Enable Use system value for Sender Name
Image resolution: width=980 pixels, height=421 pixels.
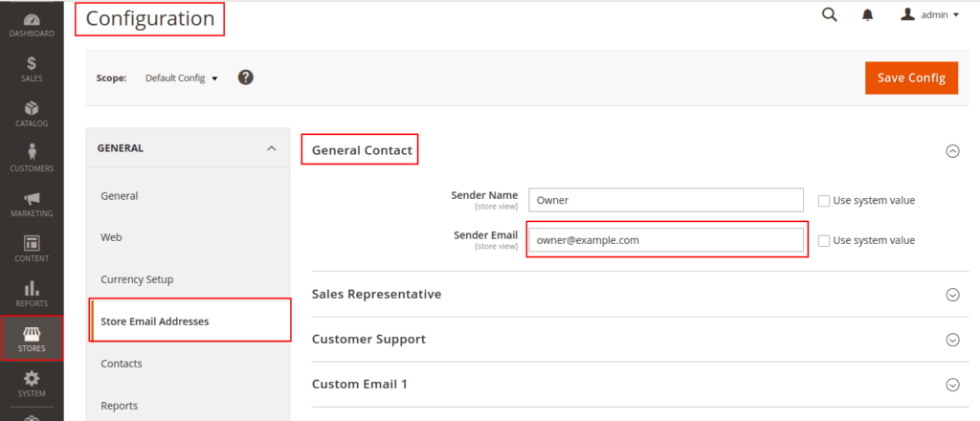(x=824, y=200)
